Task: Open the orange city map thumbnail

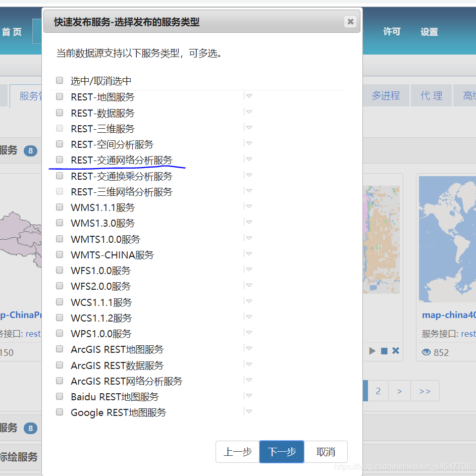Action: point(381,239)
